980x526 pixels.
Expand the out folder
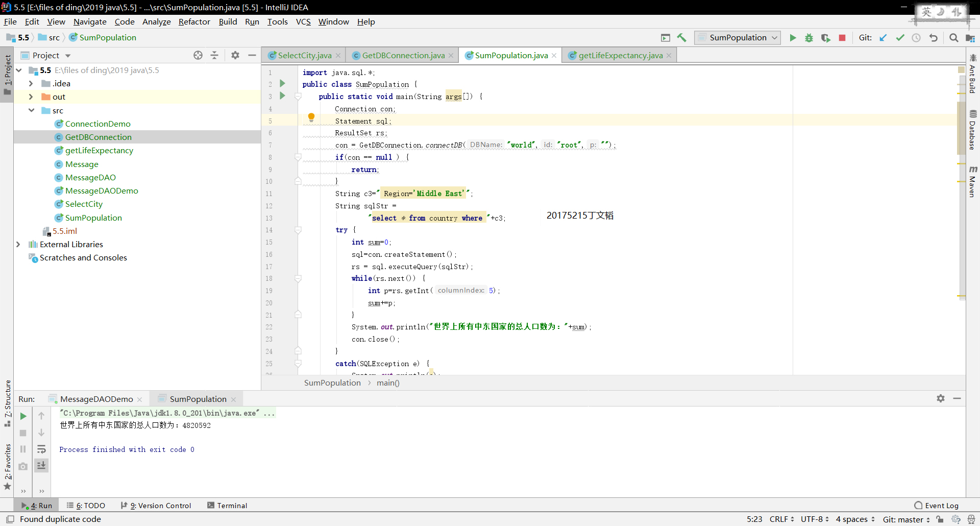coord(31,97)
